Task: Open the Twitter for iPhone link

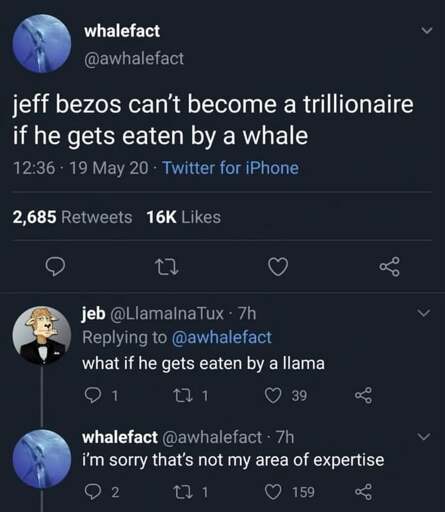Action: pyautogui.click(x=230, y=168)
